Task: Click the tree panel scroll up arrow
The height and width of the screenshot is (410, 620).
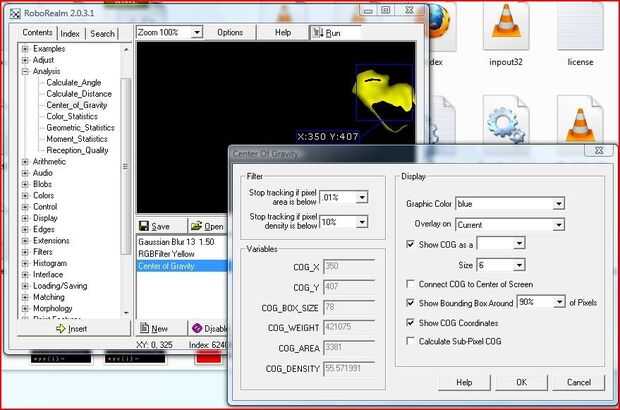Action: coord(126,49)
